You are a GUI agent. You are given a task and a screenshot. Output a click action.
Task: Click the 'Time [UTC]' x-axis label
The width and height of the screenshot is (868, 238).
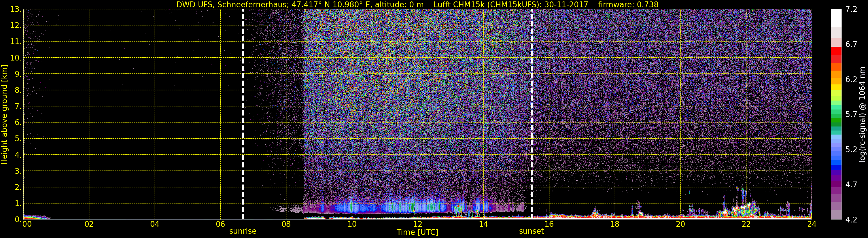pos(417,232)
